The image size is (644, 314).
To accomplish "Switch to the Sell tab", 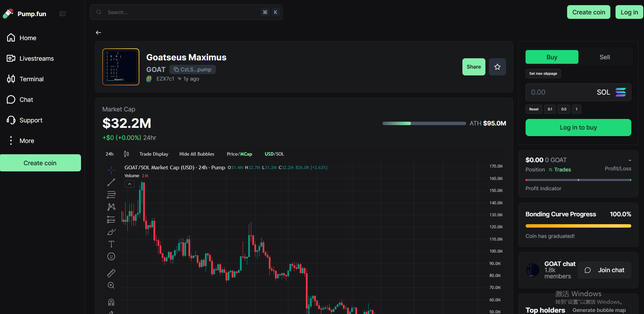I will point(605,57).
